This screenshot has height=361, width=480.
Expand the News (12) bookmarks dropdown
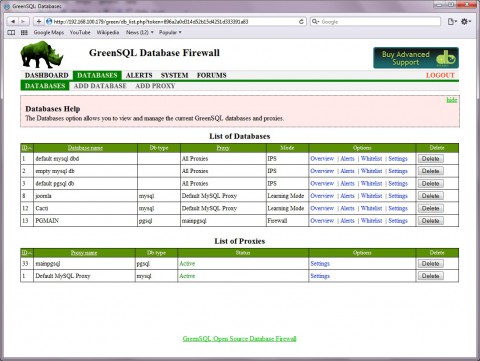click(140, 32)
